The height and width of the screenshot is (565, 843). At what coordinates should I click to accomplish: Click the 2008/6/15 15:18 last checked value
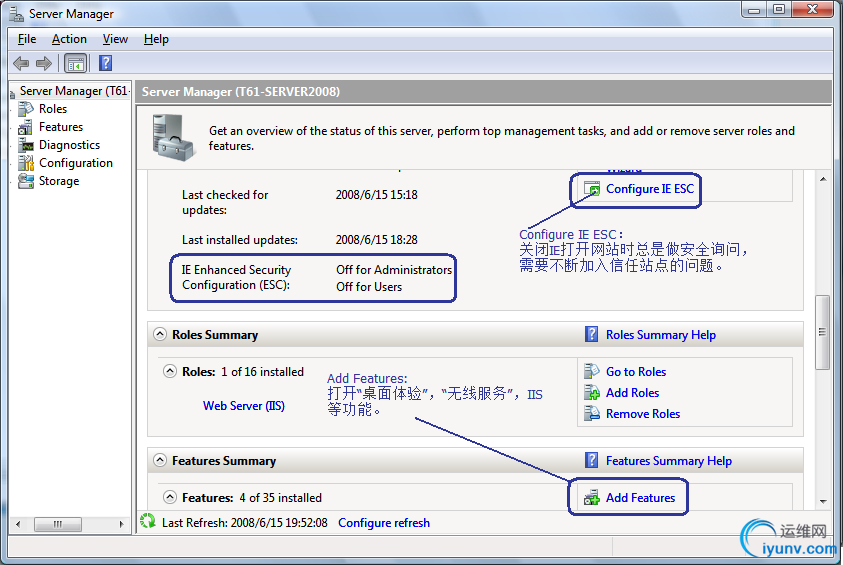(x=376, y=195)
